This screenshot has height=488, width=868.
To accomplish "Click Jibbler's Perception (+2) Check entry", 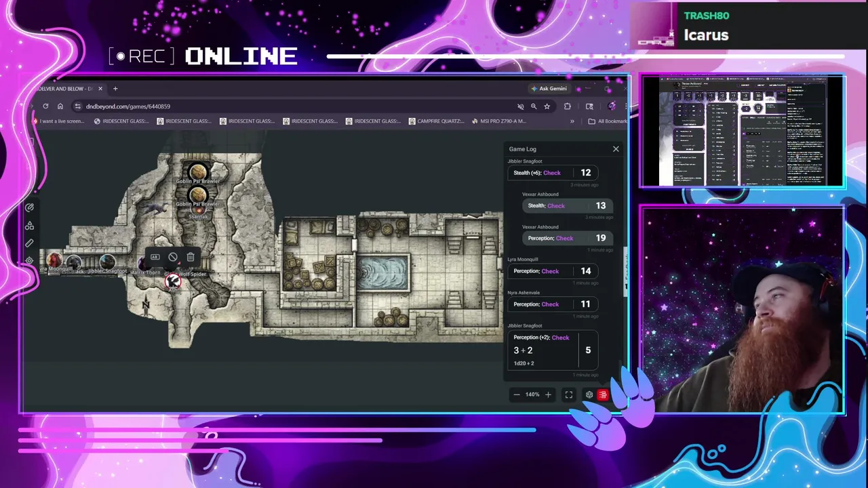I will pyautogui.click(x=553, y=350).
